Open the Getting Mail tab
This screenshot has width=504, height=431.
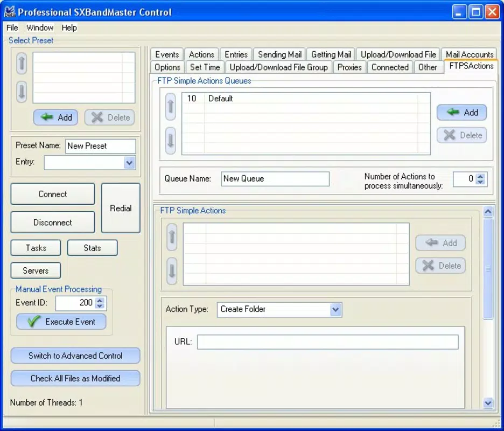pyautogui.click(x=331, y=54)
